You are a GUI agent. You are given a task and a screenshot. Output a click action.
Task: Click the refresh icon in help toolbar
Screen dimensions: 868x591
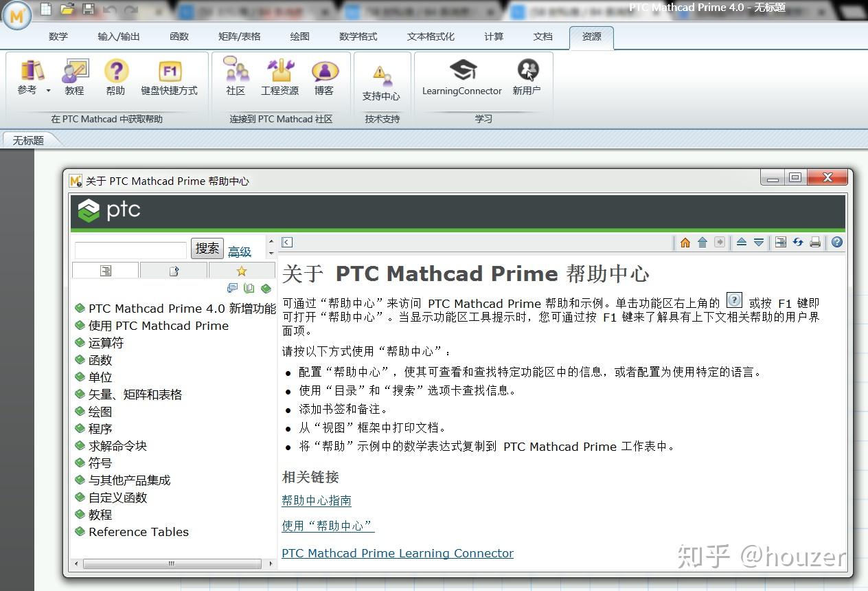[x=798, y=242]
